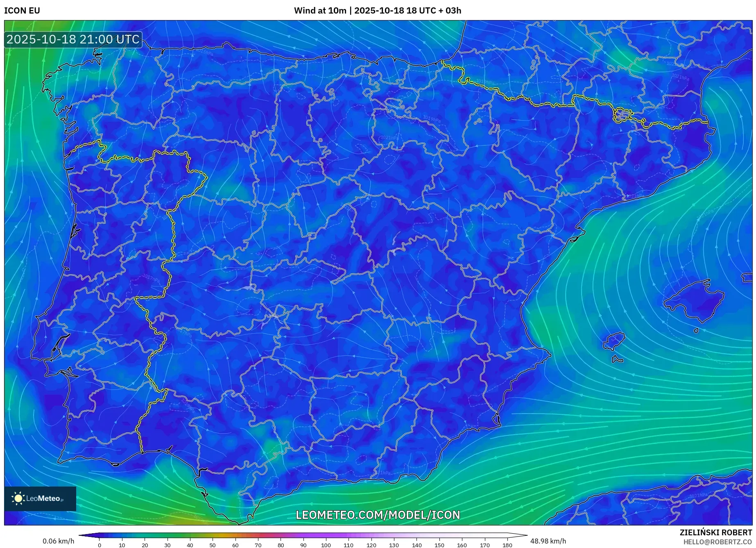The width and height of the screenshot is (756, 548).
Task: Click the HELLO@ROBERTZ.CO email address
Action: tap(718, 542)
